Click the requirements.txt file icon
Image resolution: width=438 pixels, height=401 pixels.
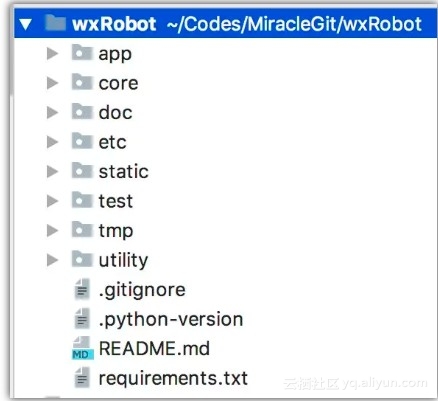(82, 377)
